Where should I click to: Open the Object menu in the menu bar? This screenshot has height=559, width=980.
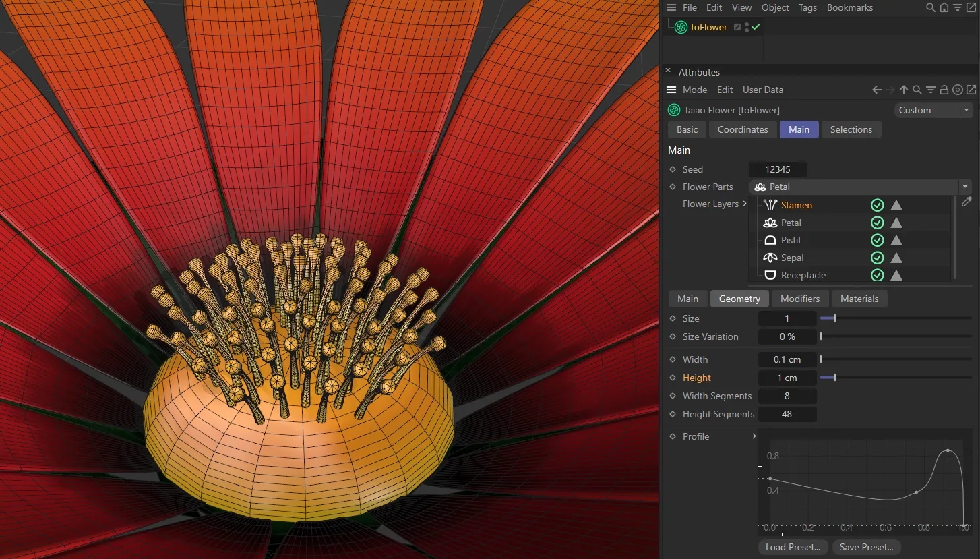coord(774,7)
